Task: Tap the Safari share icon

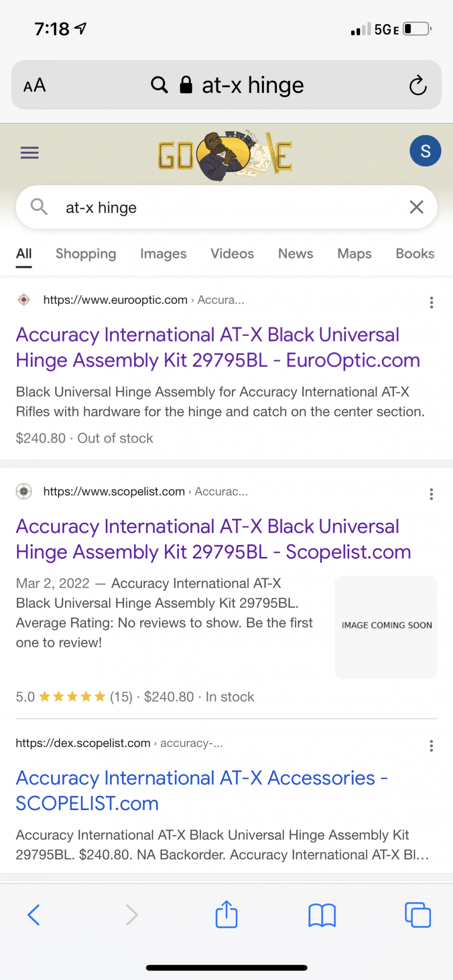Action: (226, 914)
